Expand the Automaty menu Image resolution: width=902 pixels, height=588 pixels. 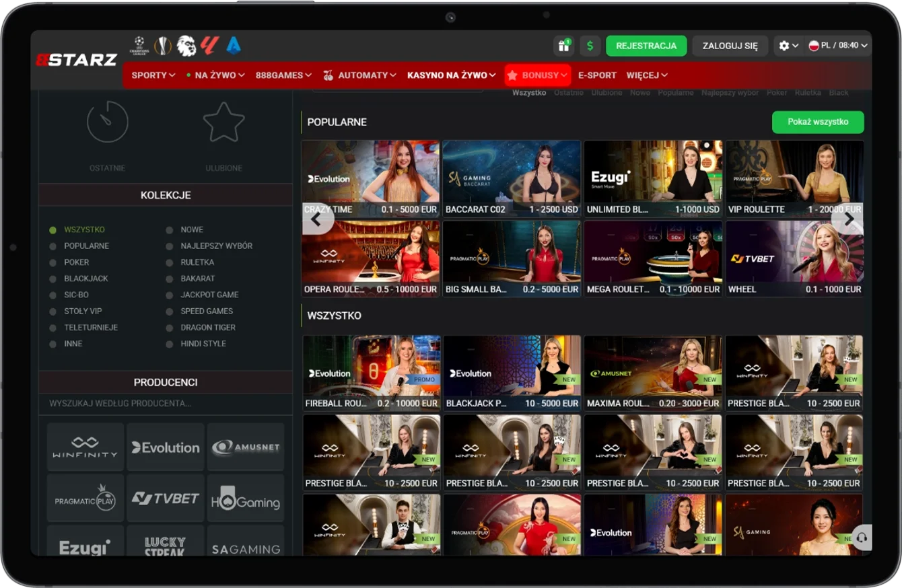click(x=359, y=75)
